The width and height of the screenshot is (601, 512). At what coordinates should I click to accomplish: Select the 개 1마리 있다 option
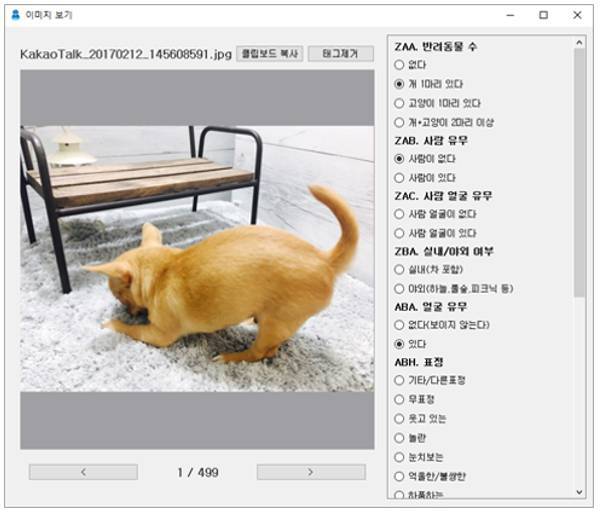point(429,84)
